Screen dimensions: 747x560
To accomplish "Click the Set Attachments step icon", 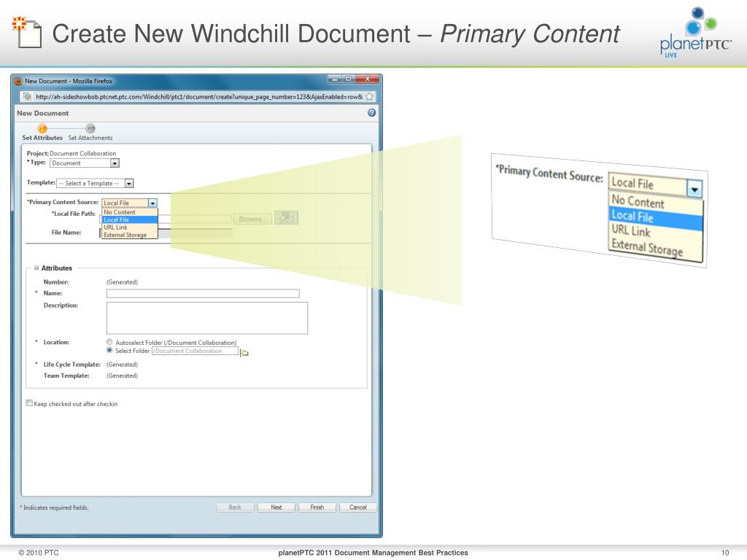I will tap(90, 128).
